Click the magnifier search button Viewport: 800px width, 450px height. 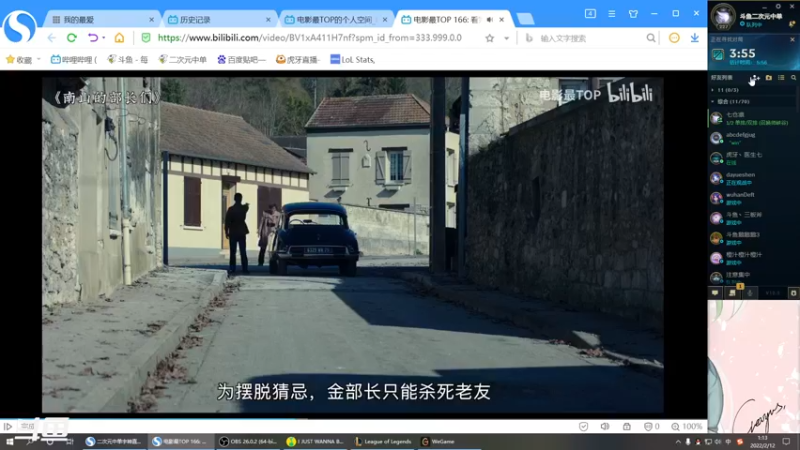click(x=651, y=38)
